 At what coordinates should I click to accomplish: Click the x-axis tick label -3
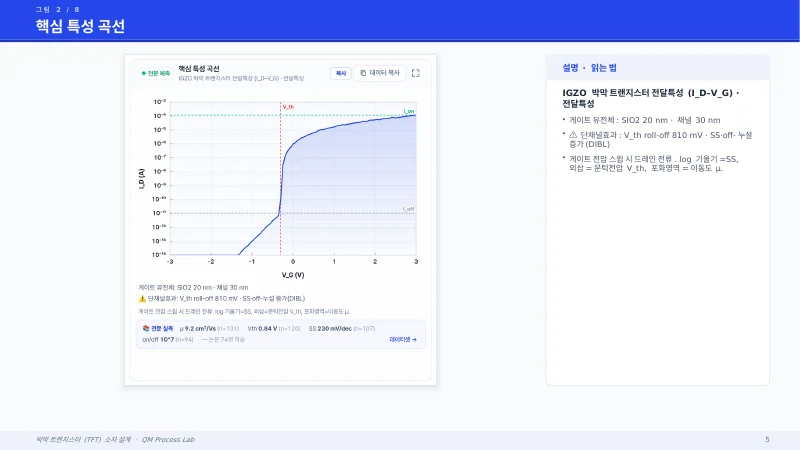[x=170, y=261]
